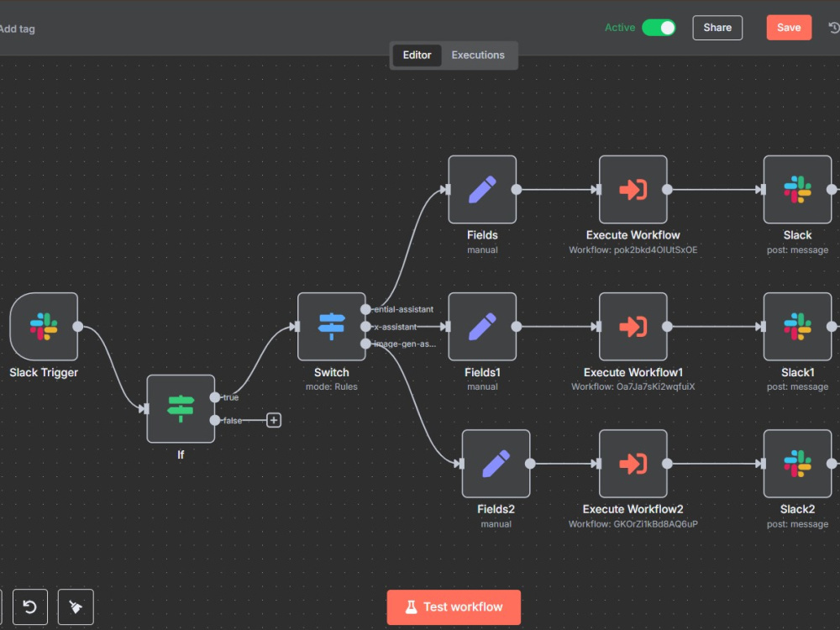The image size is (840, 630).
Task: Click the 'Workflow: pok2bkd4OlUtSxOE' subtitle
Action: coord(633,249)
